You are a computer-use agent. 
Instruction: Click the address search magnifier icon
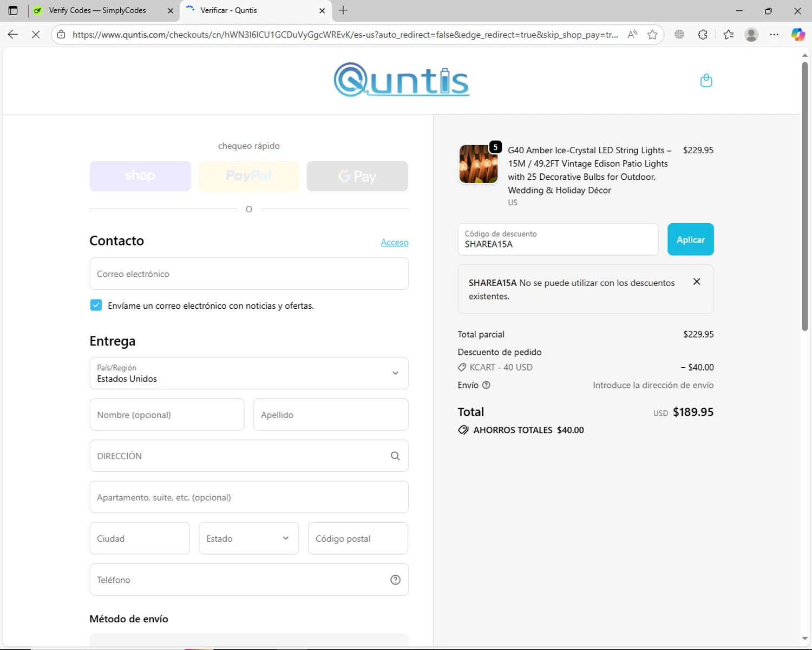click(395, 456)
